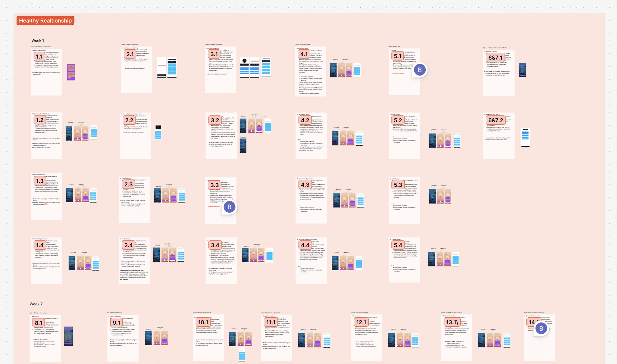Select the dark phone mockup beside card 8.1

click(68, 336)
